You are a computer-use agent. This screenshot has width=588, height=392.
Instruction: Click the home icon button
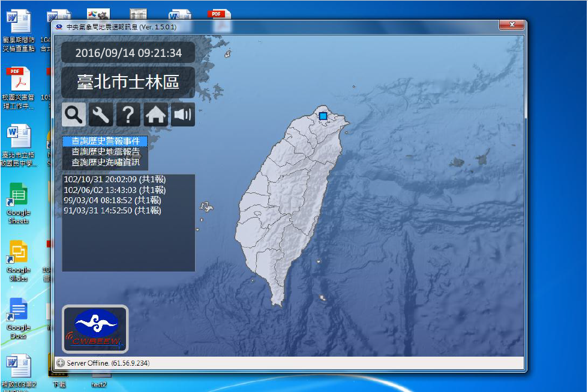156,114
